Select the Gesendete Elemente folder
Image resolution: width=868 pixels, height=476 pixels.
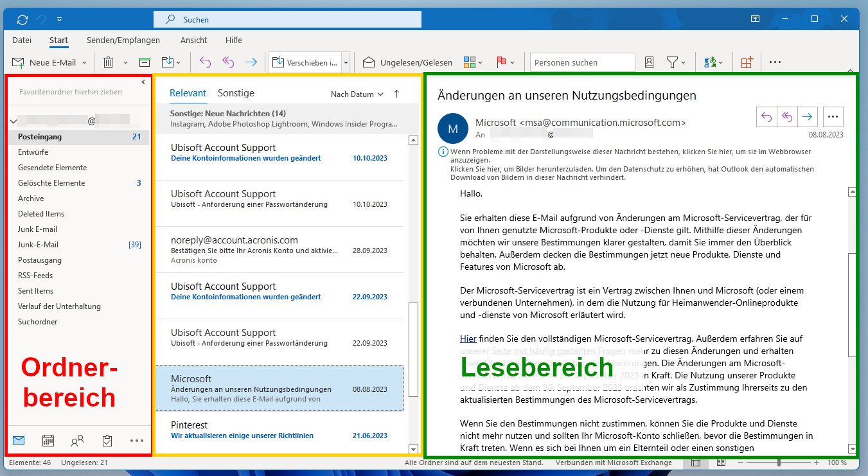78,168
